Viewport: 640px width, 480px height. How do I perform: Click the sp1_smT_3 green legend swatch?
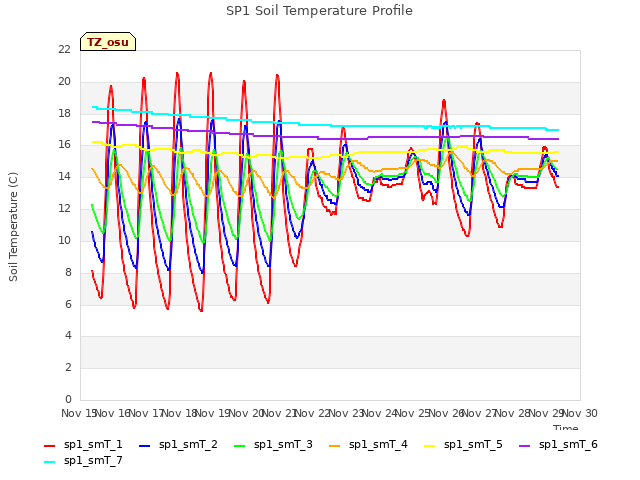(x=240, y=446)
